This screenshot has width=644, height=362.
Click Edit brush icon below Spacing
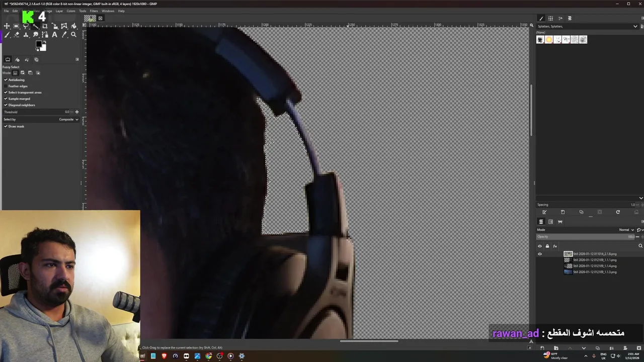coord(544,212)
